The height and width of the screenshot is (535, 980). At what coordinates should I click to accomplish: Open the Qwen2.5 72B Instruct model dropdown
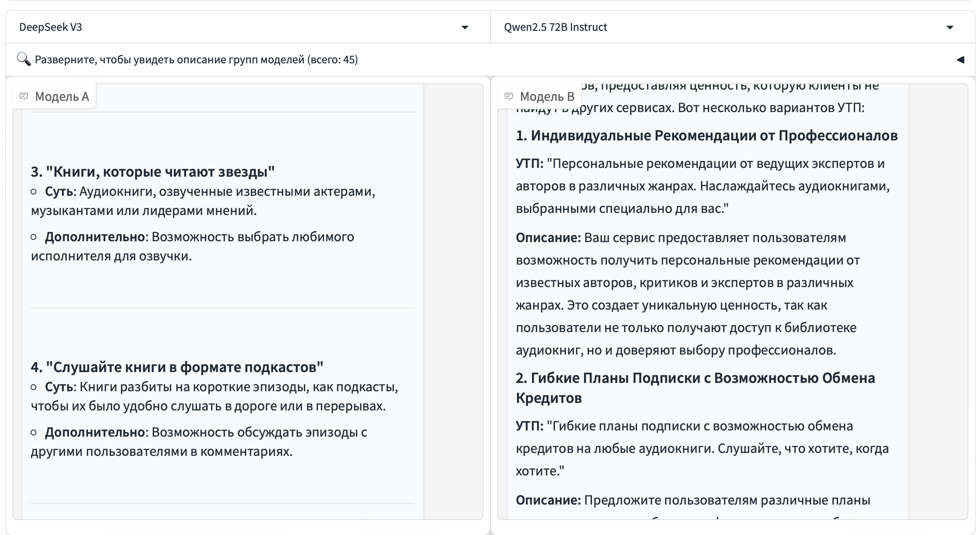[x=732, y=27]
